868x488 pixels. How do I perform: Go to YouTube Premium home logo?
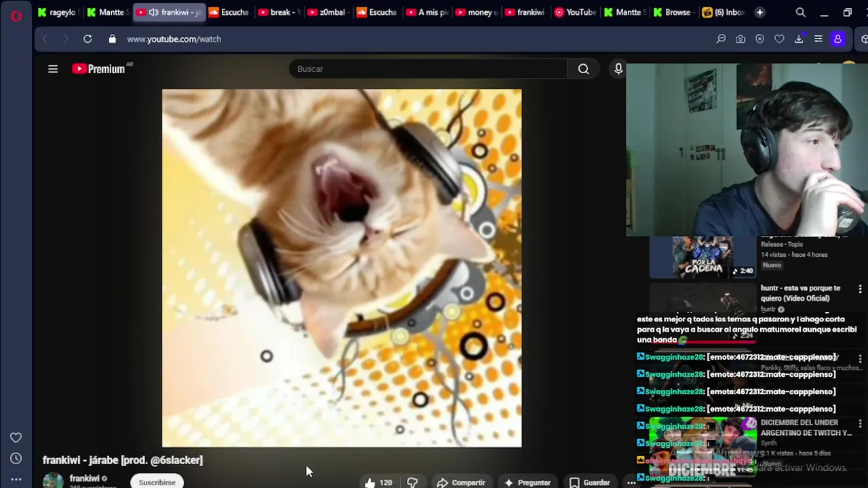[x=99, y=68]
